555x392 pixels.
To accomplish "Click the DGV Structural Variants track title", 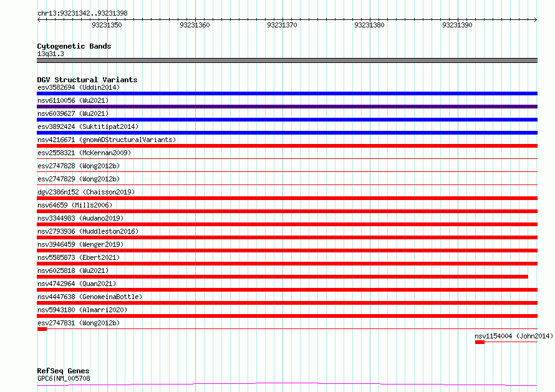I will pyautogui.click(x=87, y=80).
